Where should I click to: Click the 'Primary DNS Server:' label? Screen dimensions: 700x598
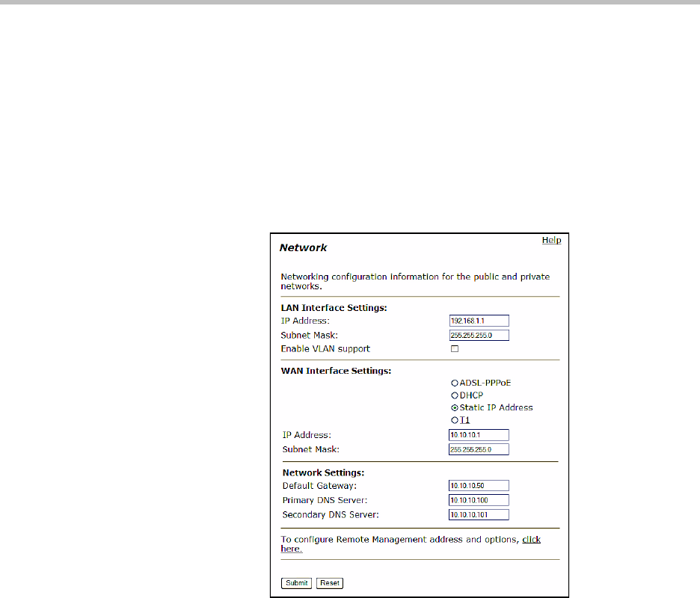[x=325, y=500]
